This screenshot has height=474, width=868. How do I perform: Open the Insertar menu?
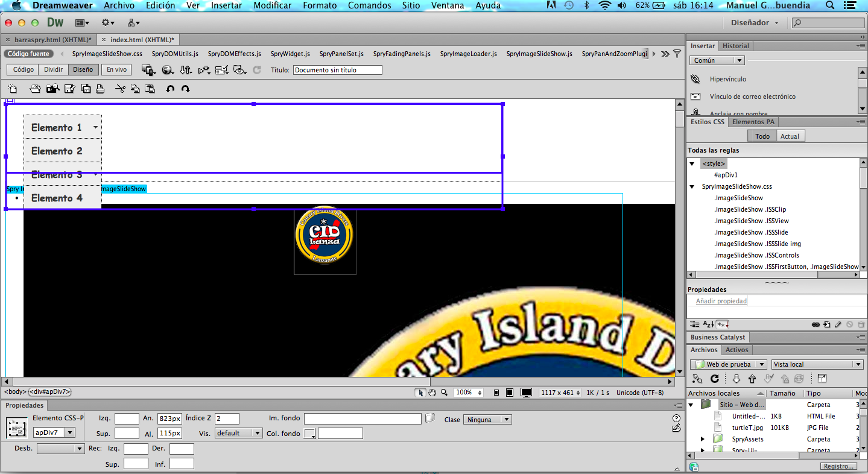coord(226,5)
